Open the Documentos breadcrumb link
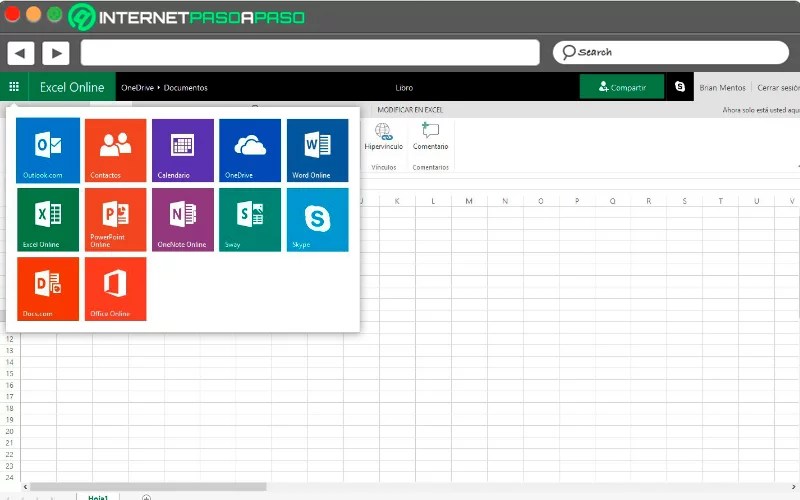800x500 pixels. coord(186,87)
